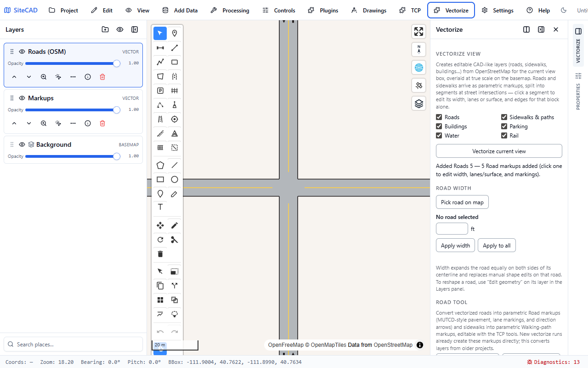588x368 pixels.
Task: Click the solid pencil edit tool
Action: point(175,225)
